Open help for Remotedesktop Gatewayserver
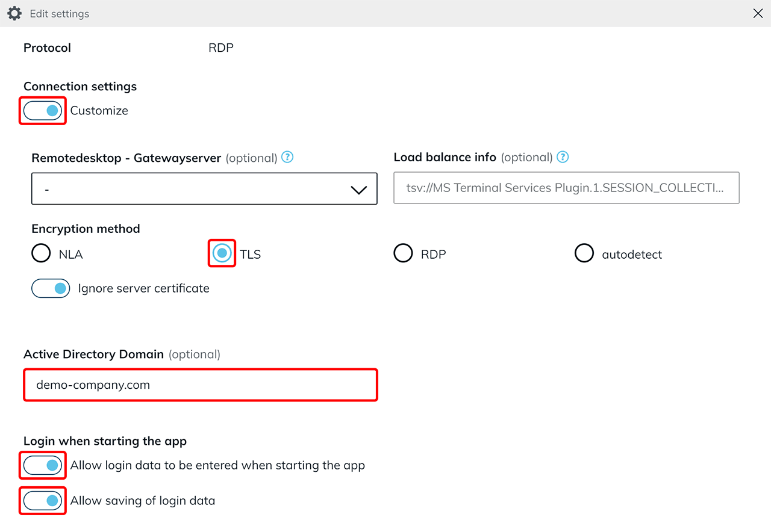 coord(288,158)
